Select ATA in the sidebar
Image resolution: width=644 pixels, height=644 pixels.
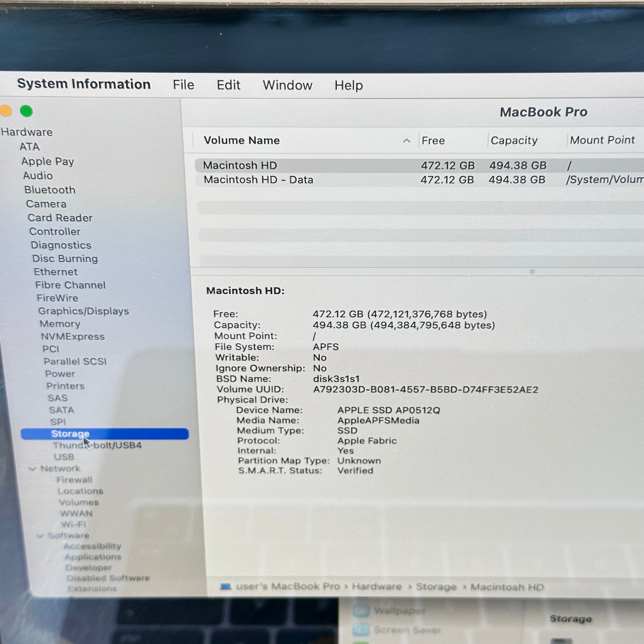(x=30, y=147)
